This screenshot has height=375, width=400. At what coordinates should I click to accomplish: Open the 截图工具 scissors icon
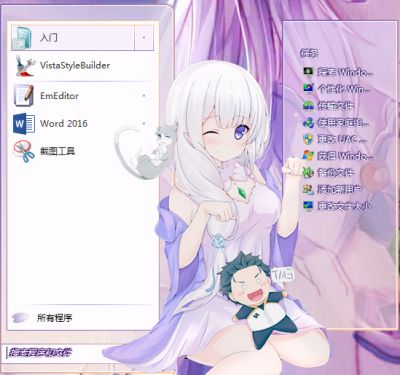point(24,151)
